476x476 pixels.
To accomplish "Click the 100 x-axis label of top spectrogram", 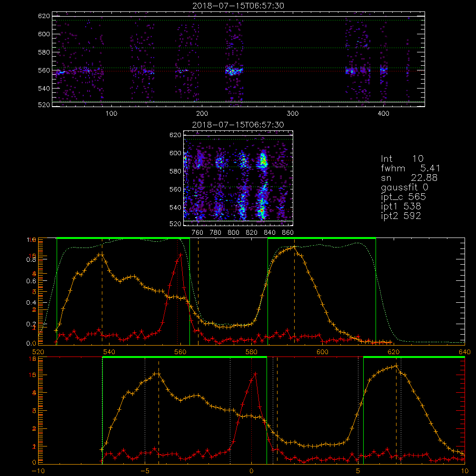I will point(111,114).
